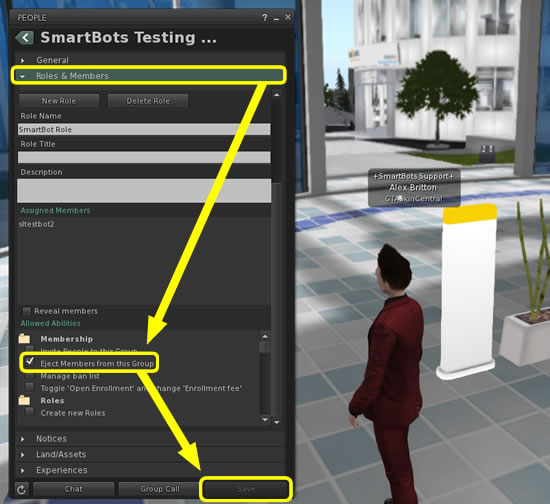Uncheck Eject Members from this Group
The image size is (550, 504).
(x=30, y=361)
